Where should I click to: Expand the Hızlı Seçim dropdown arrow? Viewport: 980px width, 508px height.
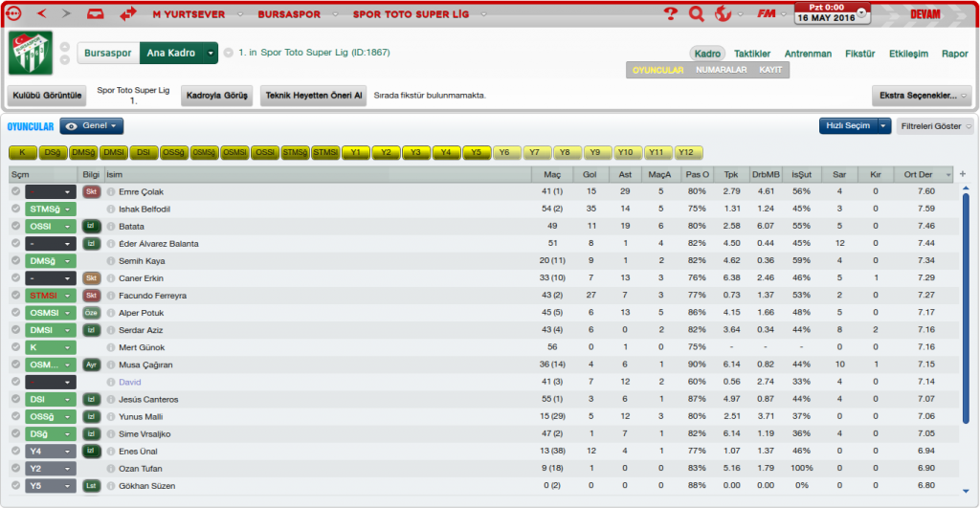click(883, 126)
